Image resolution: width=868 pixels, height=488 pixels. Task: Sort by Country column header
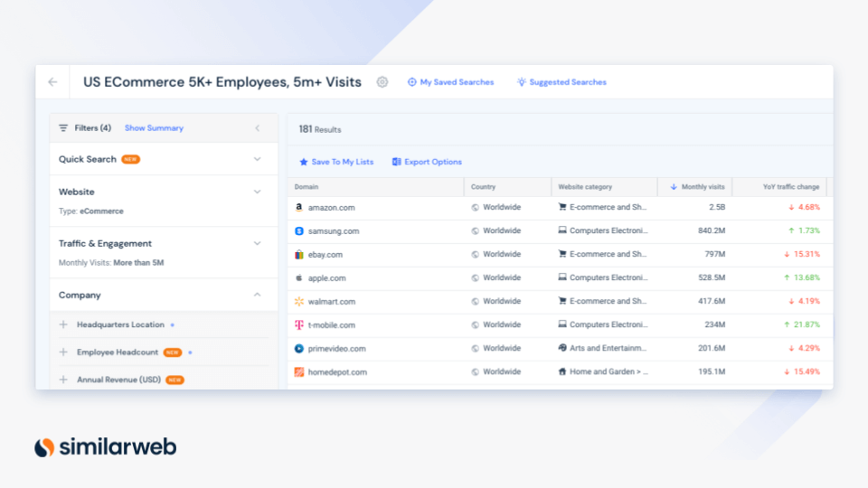[x=483, y=187]
